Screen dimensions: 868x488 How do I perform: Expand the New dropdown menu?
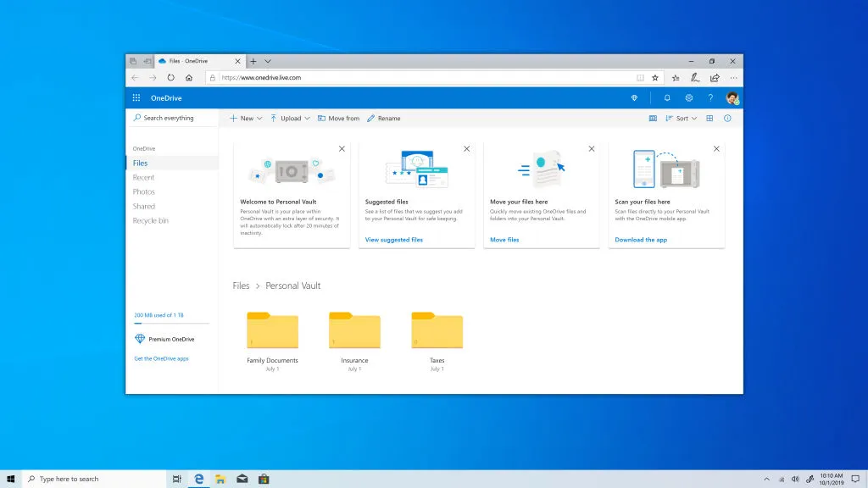[246, 119]
